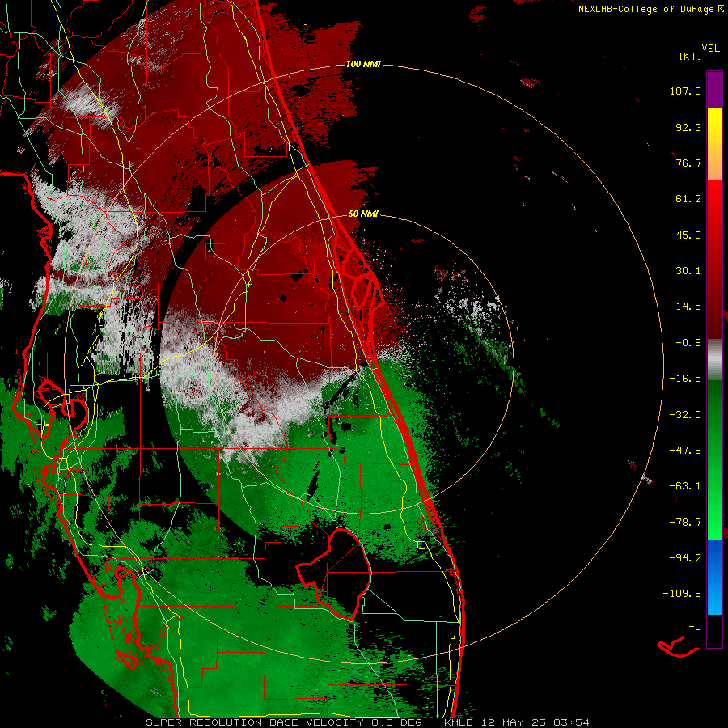Viewport: 728px width, 728px height.
Task: Click the 45.6 legend value
Action: pos(688,235)
